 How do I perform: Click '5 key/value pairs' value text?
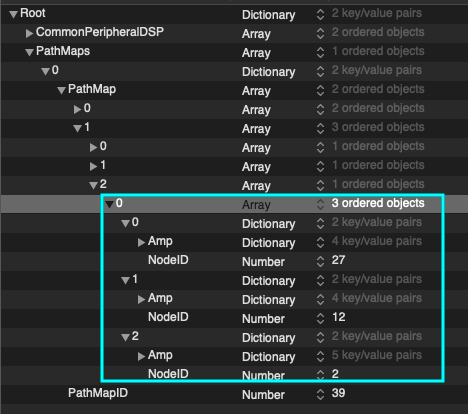[377, 355]
